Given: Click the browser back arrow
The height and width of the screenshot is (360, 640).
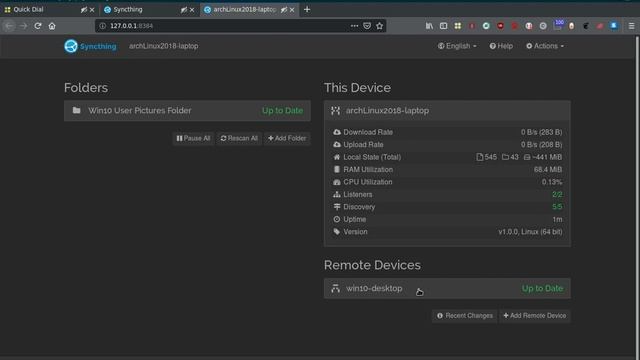Looking at the screenshot, I should tap(9, 26).
